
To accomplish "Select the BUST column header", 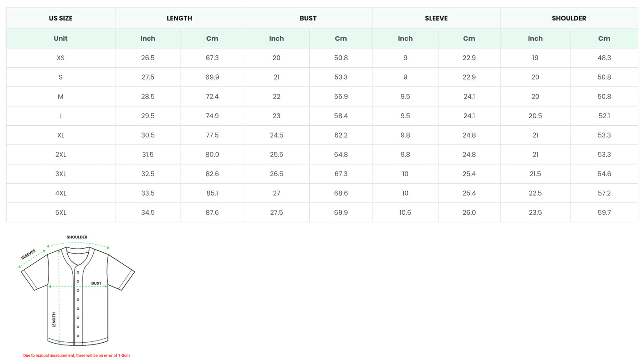I will coord(308,18).
